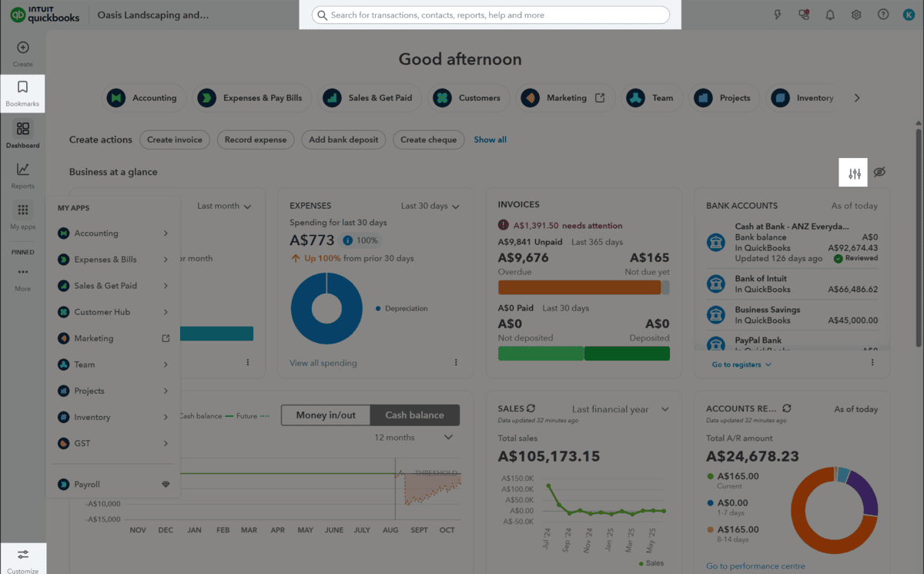Open the user profile avatar K
This screenshot has height=574, width=924.
point(909,15)
